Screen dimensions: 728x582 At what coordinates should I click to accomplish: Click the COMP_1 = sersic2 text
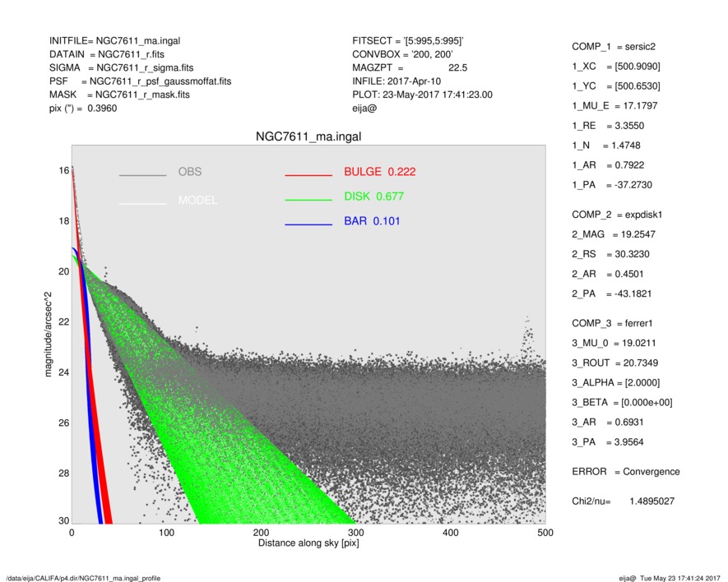coord(614,46)
